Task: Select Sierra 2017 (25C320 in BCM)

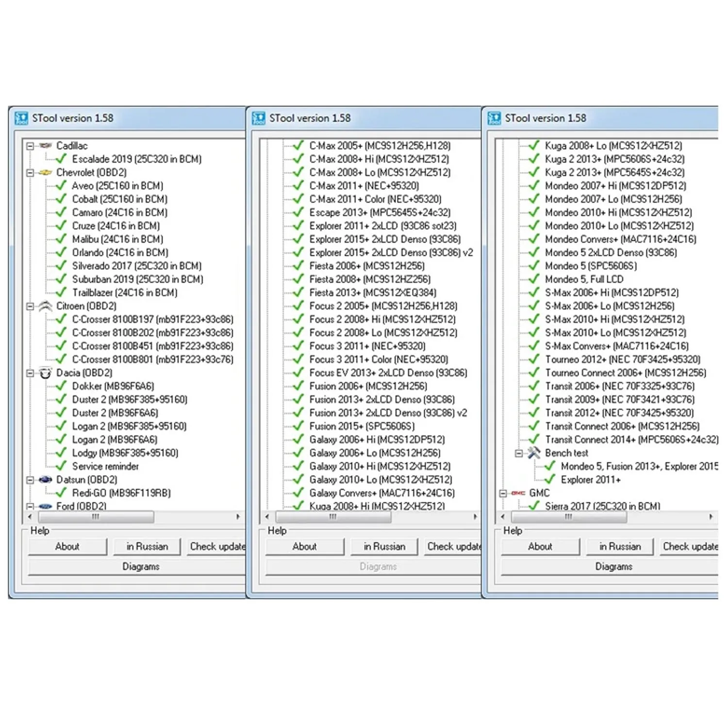Action: point(602,506)
